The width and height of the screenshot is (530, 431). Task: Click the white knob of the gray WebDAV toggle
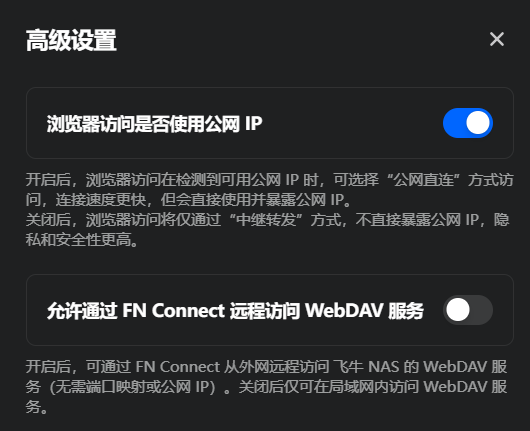tap(458, 310)
